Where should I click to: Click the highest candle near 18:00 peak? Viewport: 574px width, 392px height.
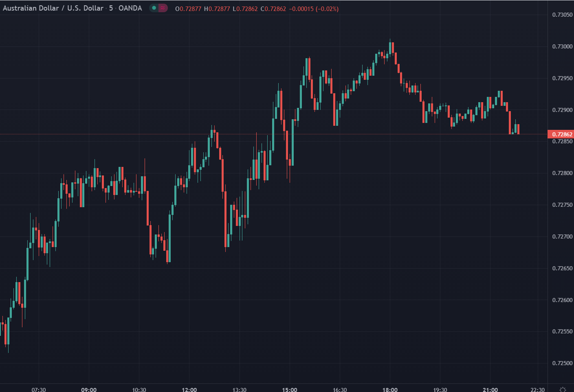coord(390,47)
